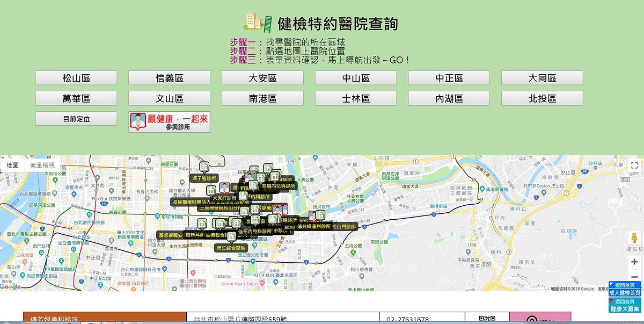Select the 中山區 district button
The image size is (644, 324).
(356, 78)
